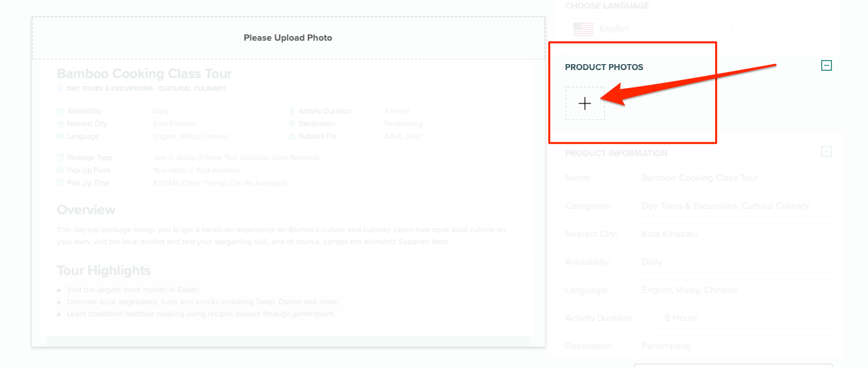Click the Categories input field
The width and height of the screenshot is (868, 367).
733,206
